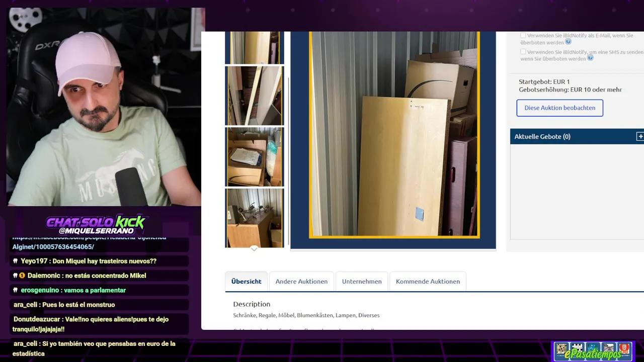Click Yeyo197's chat message
This screenshot has height=362, width=644.
coord(99,261)
